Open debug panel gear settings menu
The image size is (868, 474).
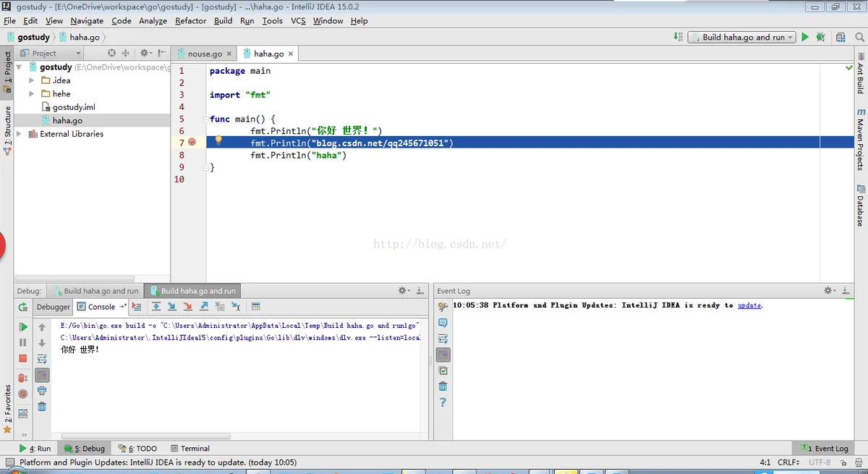tap(404, 290)
